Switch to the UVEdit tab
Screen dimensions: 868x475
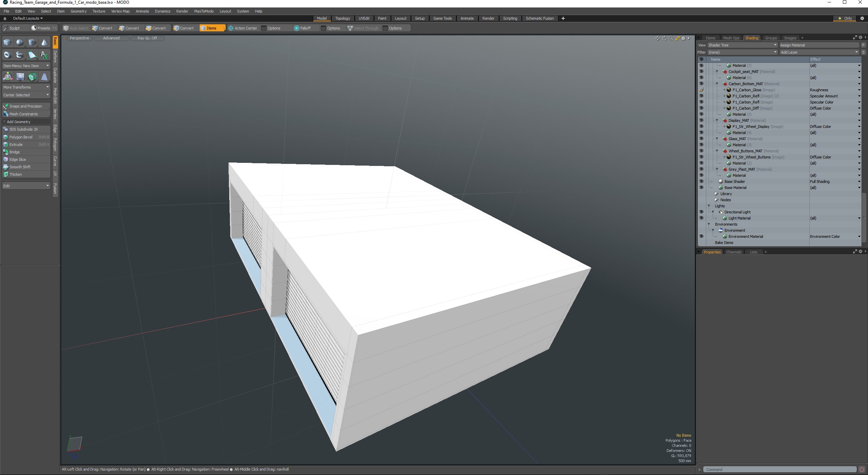[363, 18]
